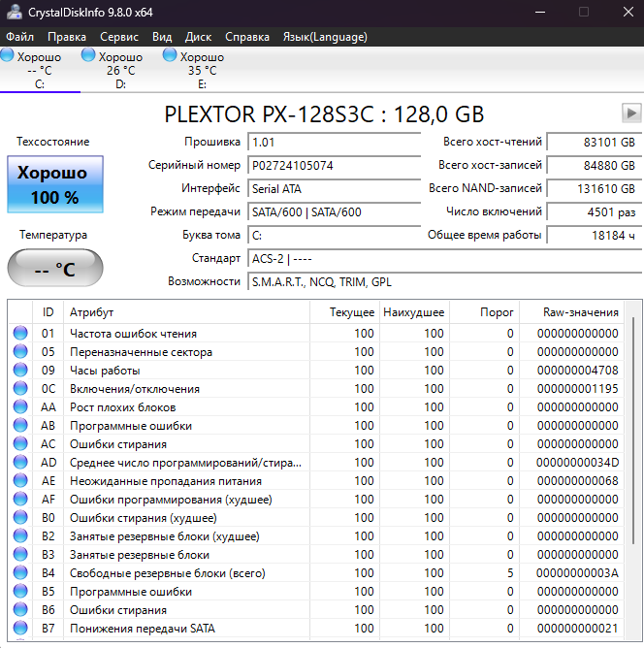Open the Файл menu
This screenshot has width=644, height=648.
tap(19, 37)
